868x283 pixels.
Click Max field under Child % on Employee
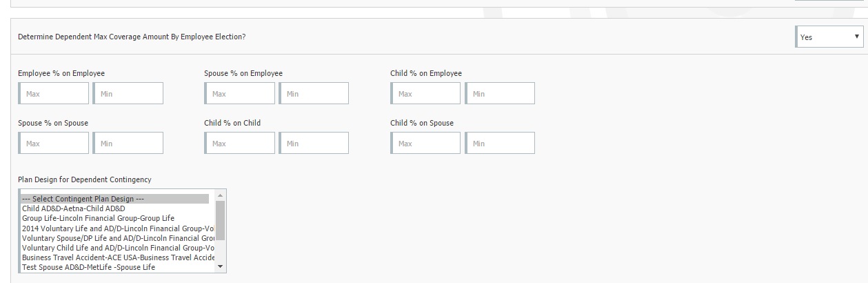[x=425, y=93]
